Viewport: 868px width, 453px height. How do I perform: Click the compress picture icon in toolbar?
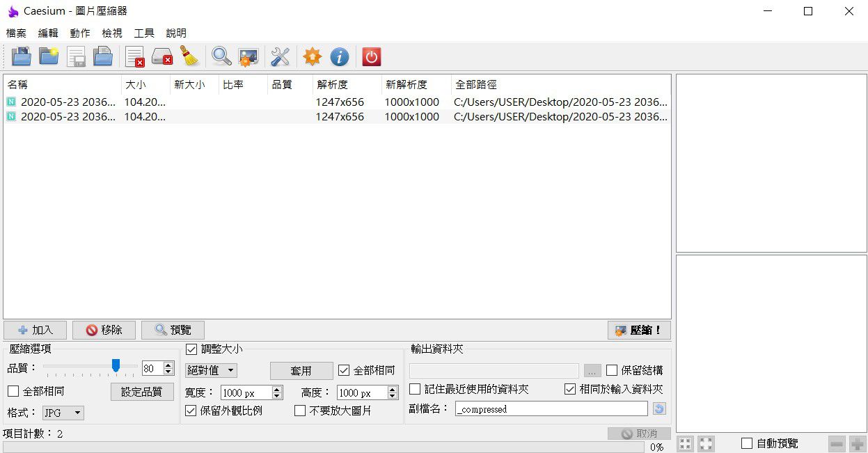coord(248,56)
